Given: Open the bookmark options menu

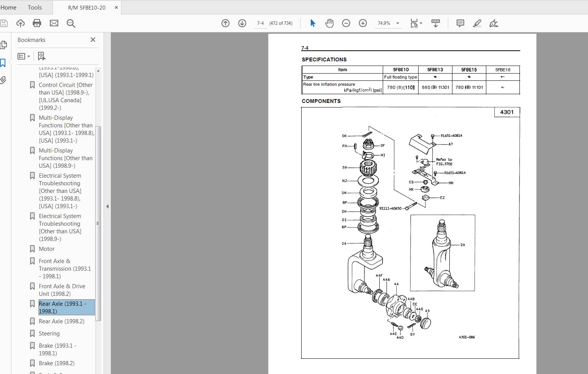Looking at the screenshot, I should 23,56.
